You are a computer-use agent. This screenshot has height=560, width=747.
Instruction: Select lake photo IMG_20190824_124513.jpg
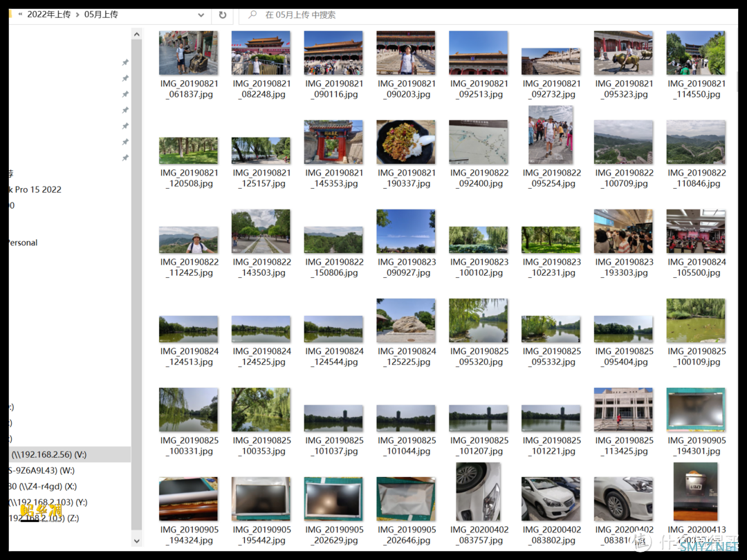(x=189, y=329)
